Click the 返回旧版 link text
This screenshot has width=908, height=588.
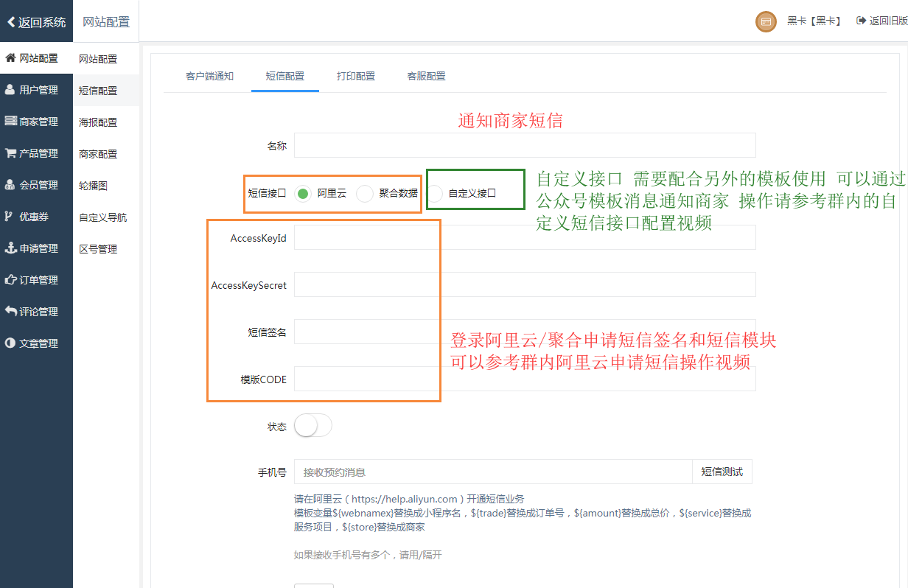pos(888,21)
